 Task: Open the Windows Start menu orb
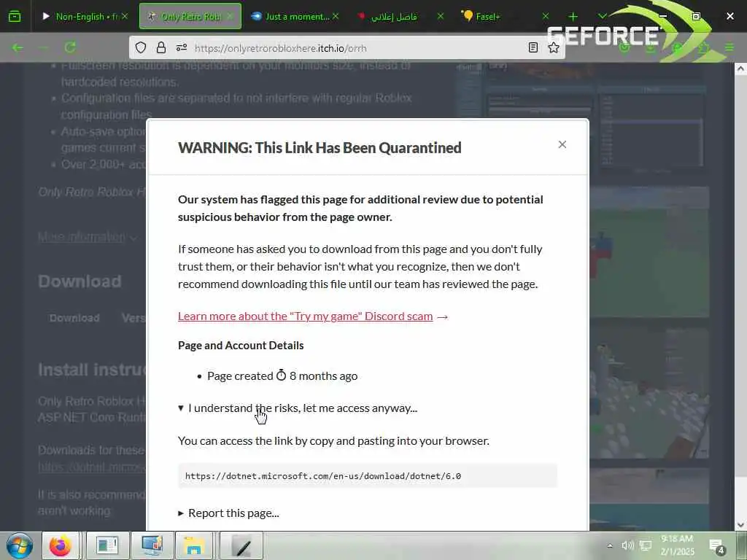[19, 545]
